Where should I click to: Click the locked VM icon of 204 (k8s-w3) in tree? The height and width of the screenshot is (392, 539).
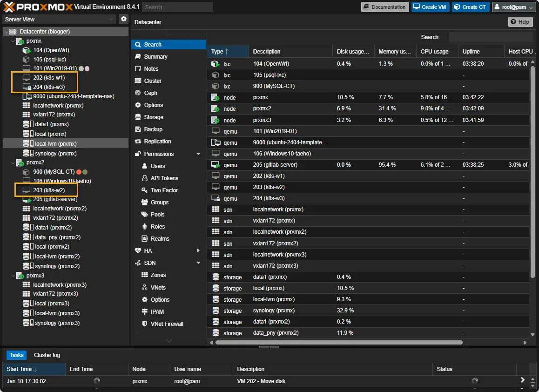27,87
